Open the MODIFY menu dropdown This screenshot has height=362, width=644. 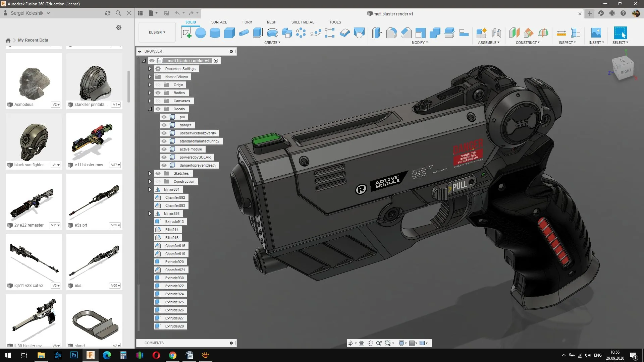click(x=420, y=43)
